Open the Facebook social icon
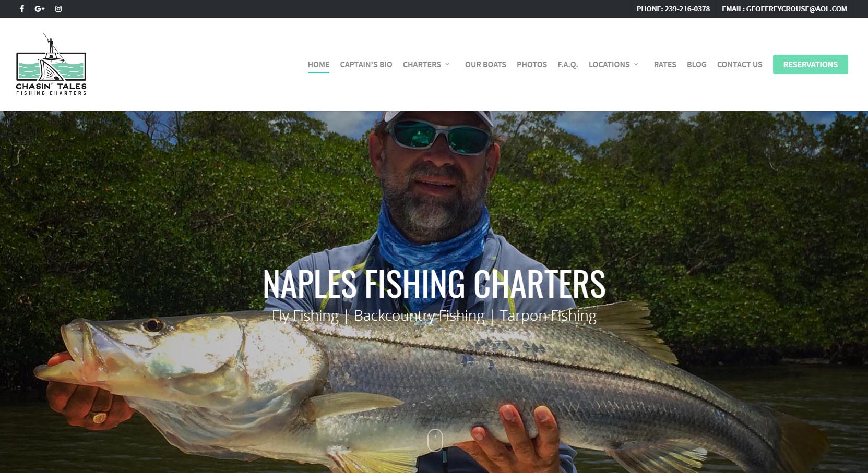This screenshot has width=868, height=473. click(x=22, y=9)
